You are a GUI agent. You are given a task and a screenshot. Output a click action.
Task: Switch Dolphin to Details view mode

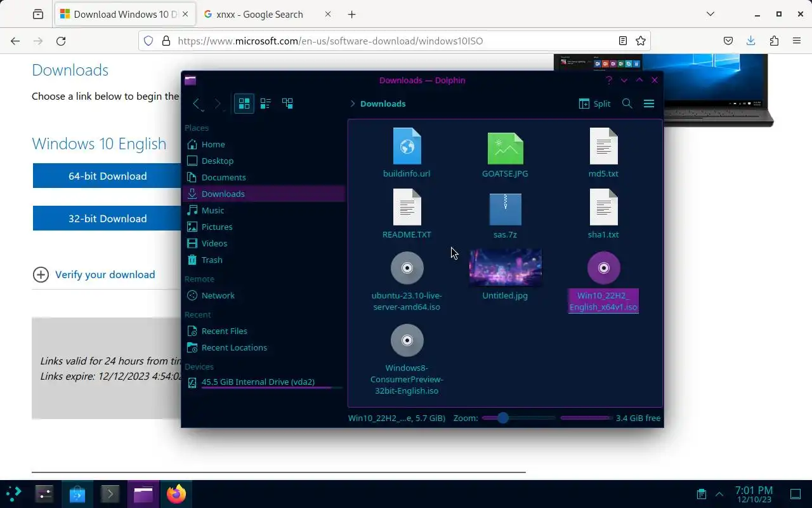coord(287,104)
